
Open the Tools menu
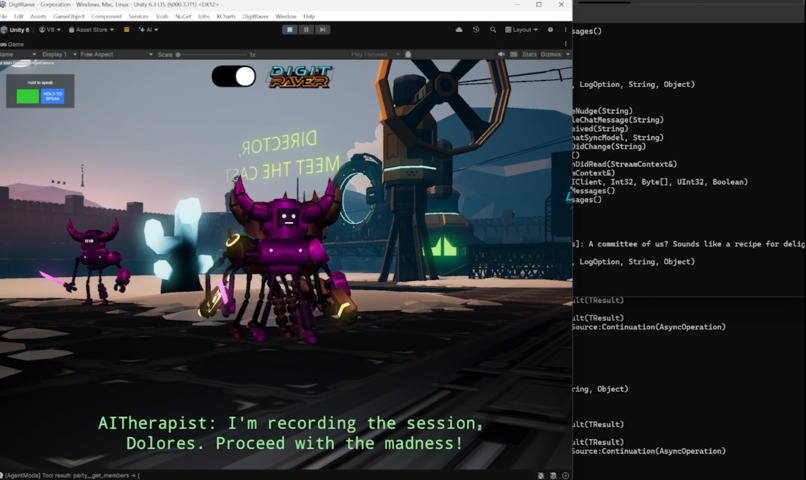(162, 16)
